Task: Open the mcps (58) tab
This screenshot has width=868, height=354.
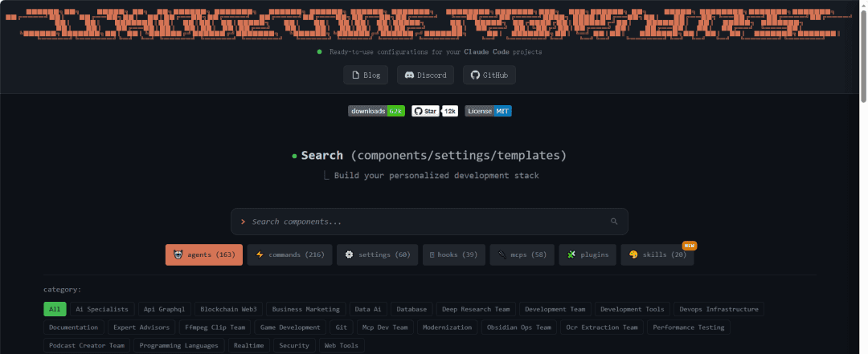Action: click(x=522, y=255)
